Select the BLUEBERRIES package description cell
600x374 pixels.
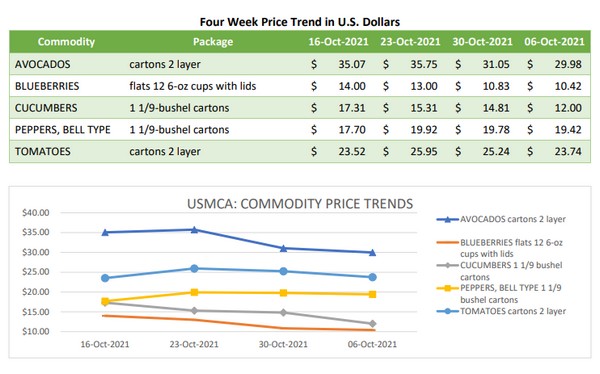point(192,86)
